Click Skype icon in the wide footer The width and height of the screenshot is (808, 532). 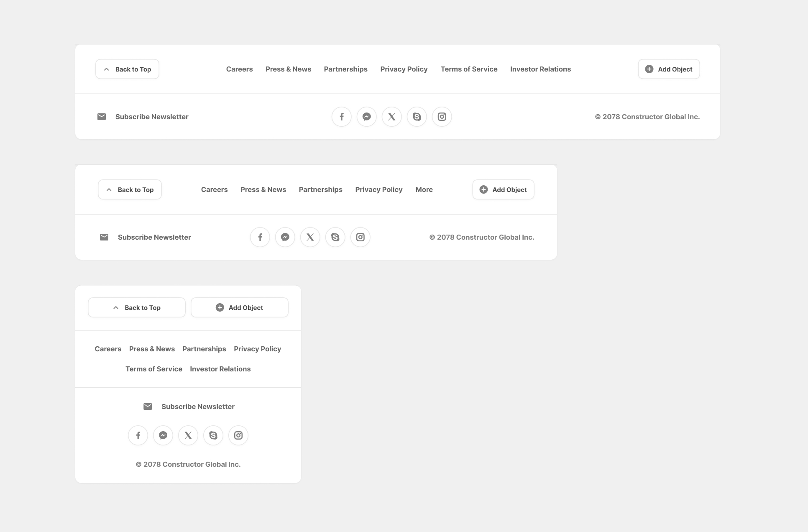417,117
